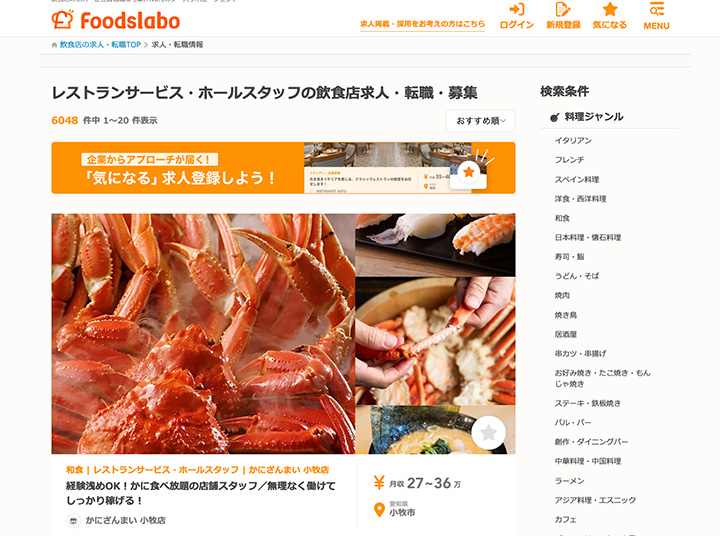The height and width of the screenshot is (536, 720).
Task: Open the かにざんまい 小牧店 shop name
Action: coord(125,520)
